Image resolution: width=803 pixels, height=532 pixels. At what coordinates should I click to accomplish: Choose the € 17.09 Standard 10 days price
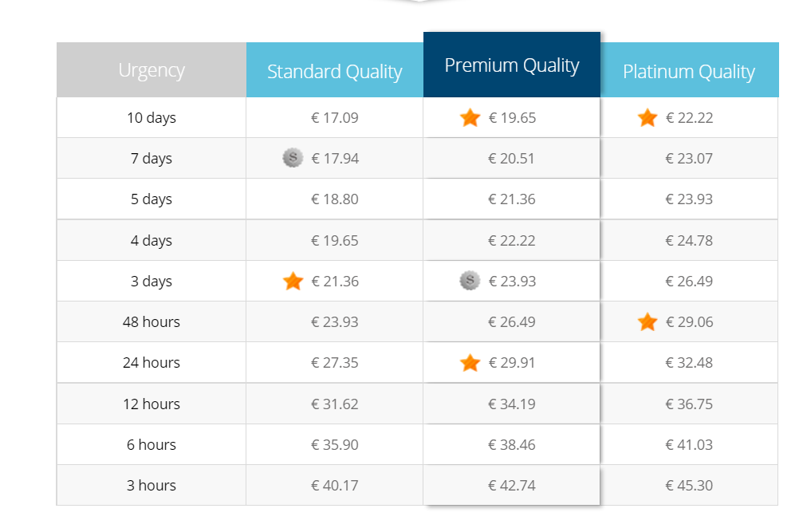click(334, 118)
